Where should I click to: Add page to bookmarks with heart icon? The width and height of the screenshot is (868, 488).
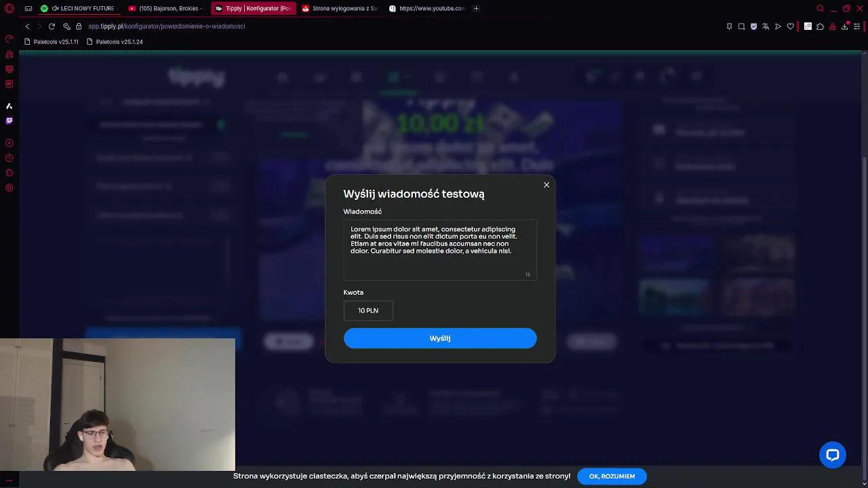pyautogui.click(x=790, y=26)
